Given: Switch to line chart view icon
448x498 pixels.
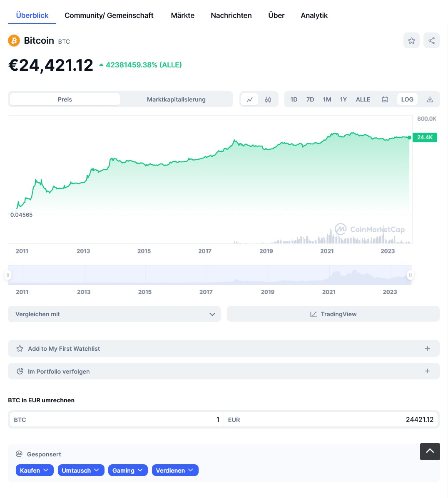Looking at the screenshot, I should tap(249, 99).
